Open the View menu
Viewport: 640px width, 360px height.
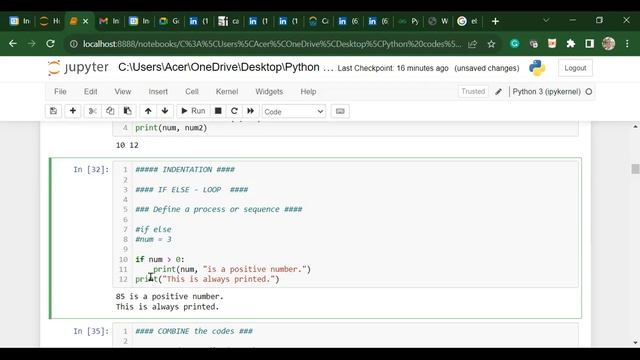click(122, 91)
